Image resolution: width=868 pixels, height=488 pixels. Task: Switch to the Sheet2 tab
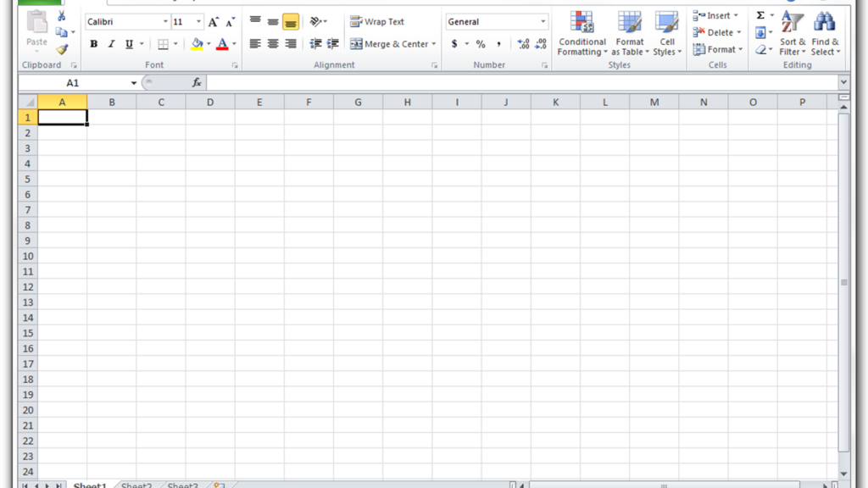click(x=136, y=485)
